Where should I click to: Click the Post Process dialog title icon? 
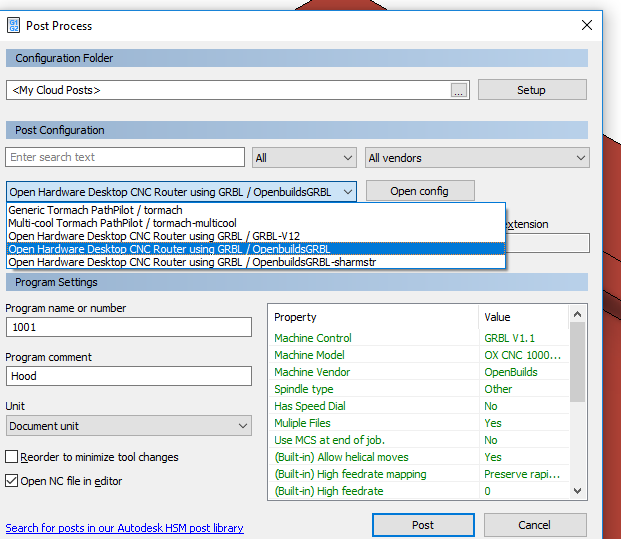tap(14, 25)
